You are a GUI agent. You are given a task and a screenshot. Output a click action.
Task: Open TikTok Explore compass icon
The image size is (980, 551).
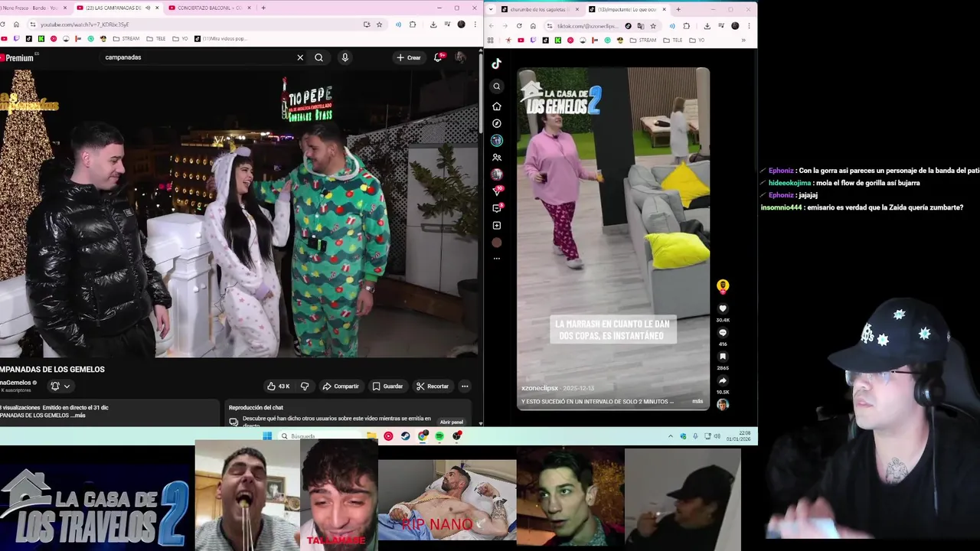[x=497, y=123]
